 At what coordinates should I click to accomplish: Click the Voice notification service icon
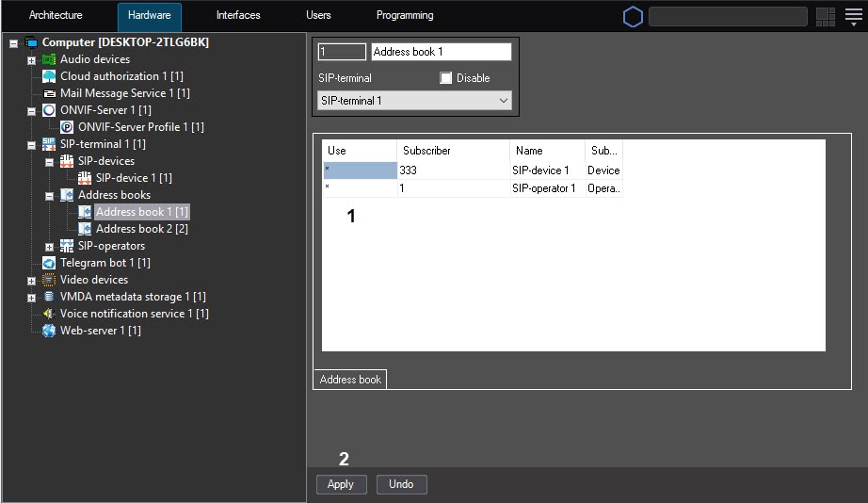coord(49,314)
